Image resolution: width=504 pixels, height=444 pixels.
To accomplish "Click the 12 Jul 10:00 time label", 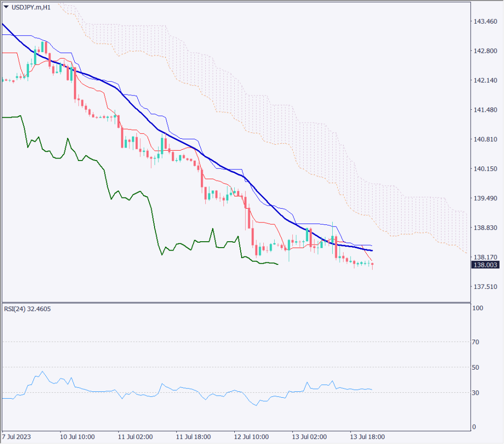I will pos(252,437).
